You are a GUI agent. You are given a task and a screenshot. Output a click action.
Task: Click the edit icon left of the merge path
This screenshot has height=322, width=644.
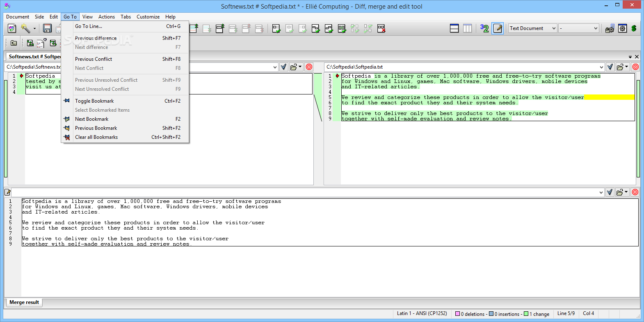pyautogui.click(x=7, y=192)
